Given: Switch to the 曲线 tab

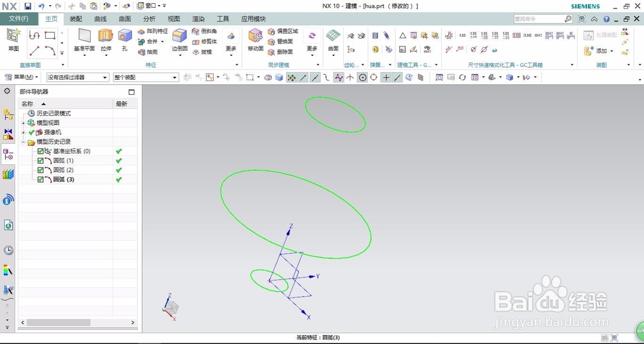Looking at the screenshot, I should coord(100,19).
